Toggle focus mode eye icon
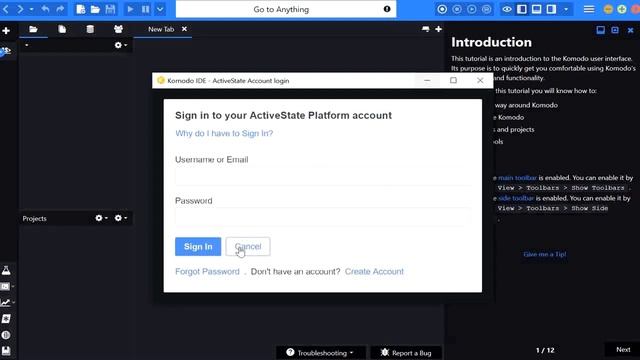Viewport: 640px width, 360px height. coord(507,9)
